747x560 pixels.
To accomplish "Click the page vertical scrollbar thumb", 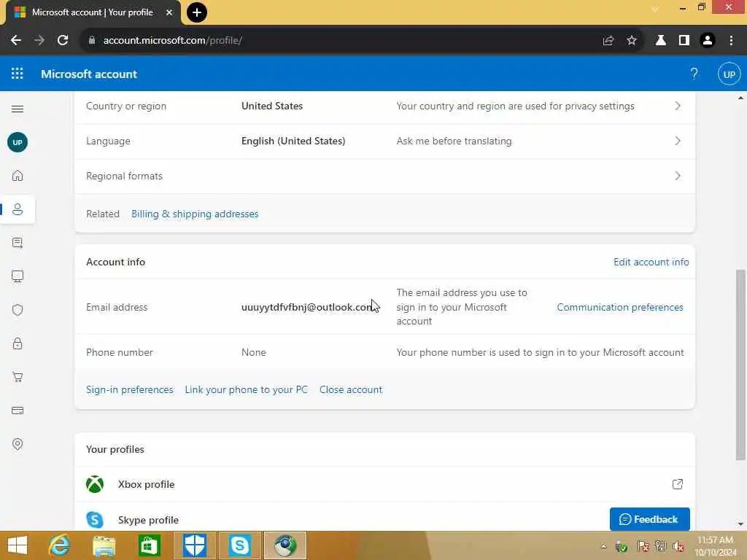I will [x=740, y=365].
